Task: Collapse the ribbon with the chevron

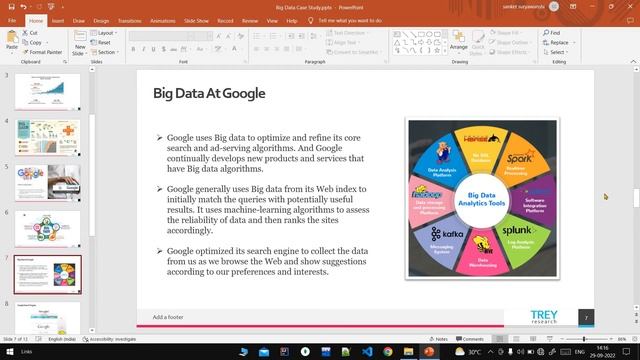Action: [x=633, y=62]
